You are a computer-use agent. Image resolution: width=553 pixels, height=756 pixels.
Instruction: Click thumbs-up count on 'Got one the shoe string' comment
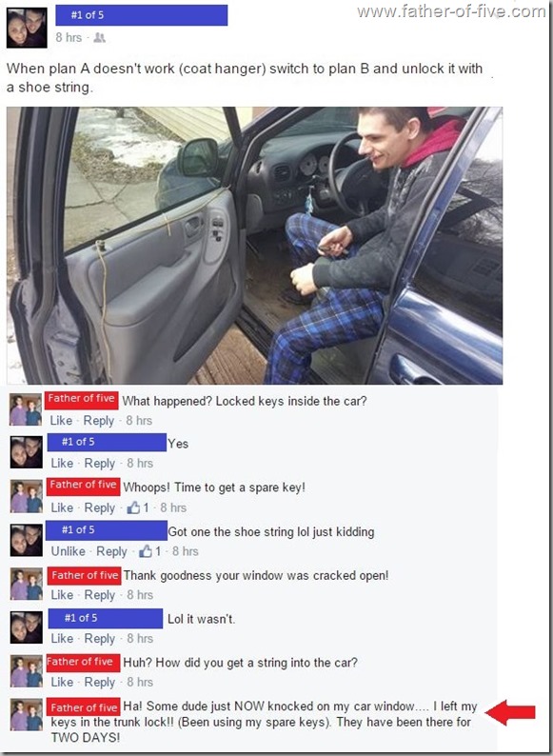[x=150, y=551]
